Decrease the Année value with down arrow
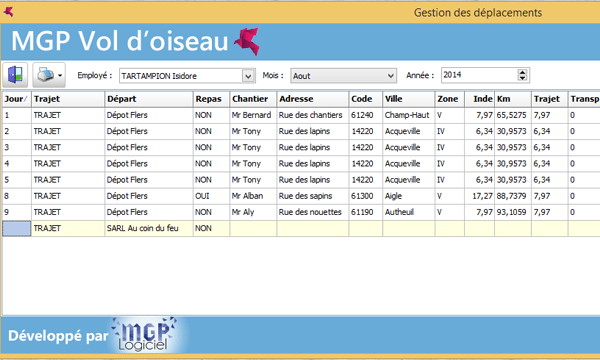 [522, 78]
